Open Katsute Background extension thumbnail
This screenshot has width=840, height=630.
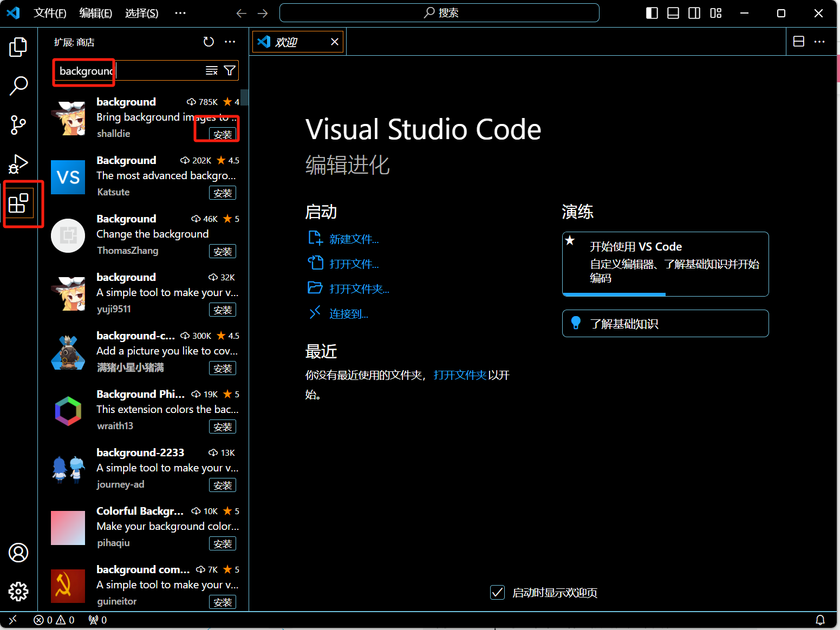point(68,177)
